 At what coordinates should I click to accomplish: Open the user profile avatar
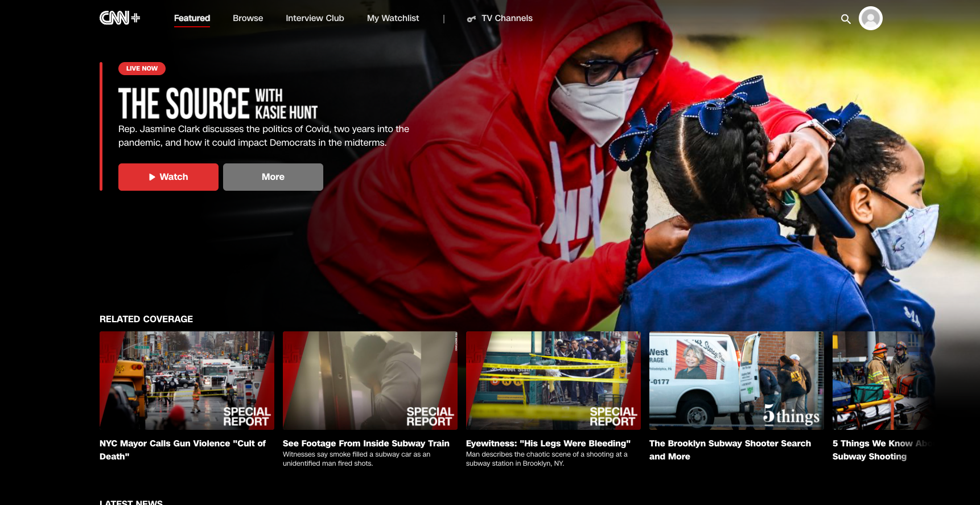pyautogui.click(x=870, y=18)
